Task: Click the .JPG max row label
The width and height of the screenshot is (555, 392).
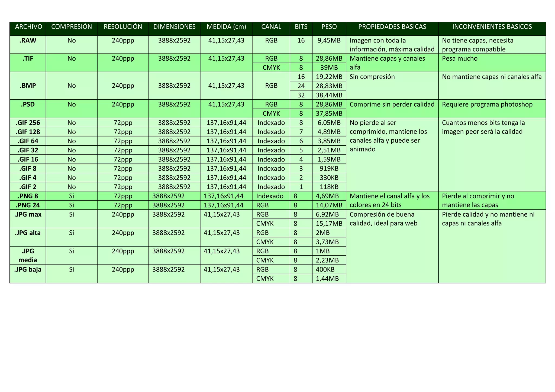Action: [x=28, y=215]
